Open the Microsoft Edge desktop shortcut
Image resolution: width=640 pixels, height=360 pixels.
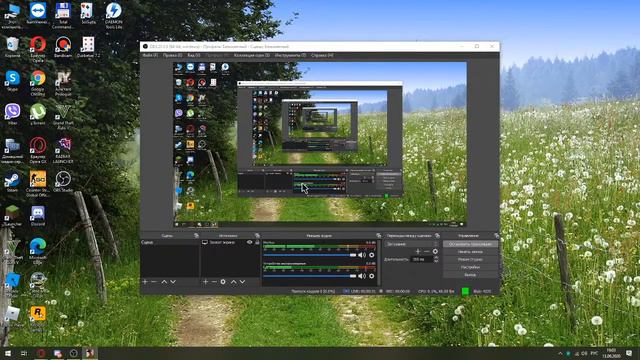pos(38,251)
